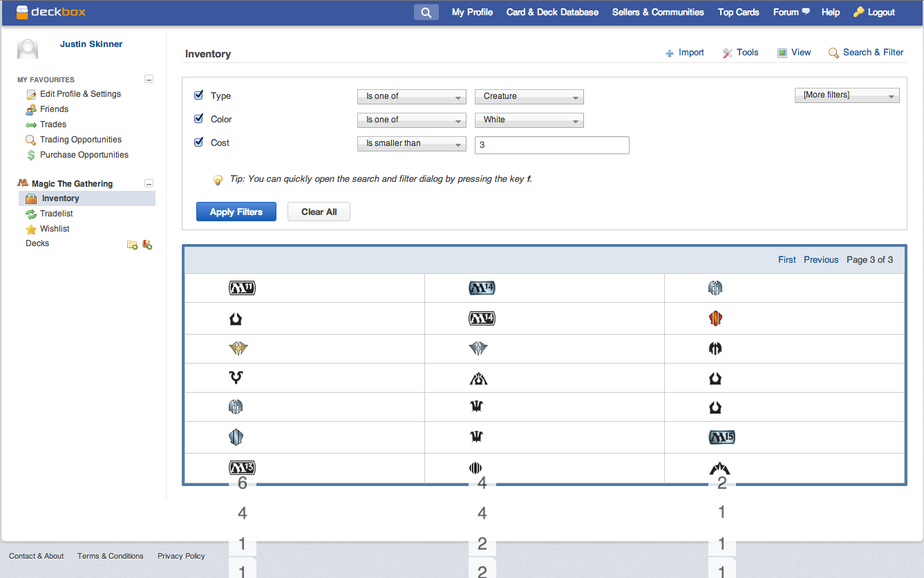
Task: Click the Cost value input field
Action: click(x=551, y=145)
